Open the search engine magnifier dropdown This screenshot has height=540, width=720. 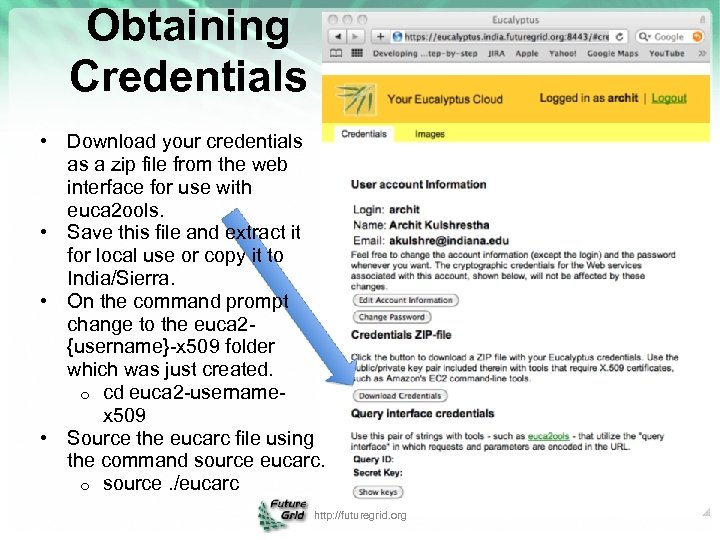coord(645,37)
